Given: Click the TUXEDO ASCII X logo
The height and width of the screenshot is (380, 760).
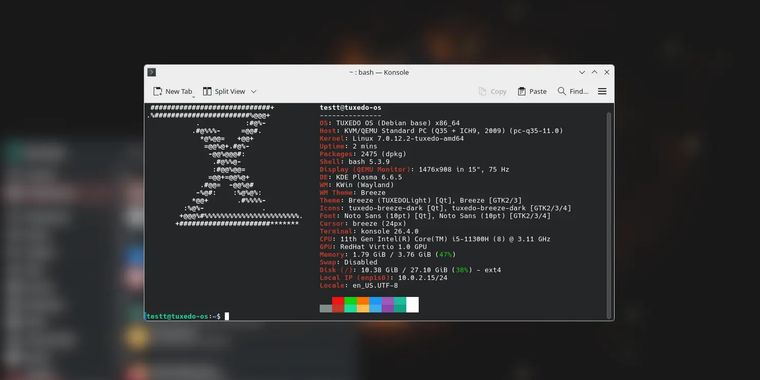Looking at the screenshot, I should (224, 166).
